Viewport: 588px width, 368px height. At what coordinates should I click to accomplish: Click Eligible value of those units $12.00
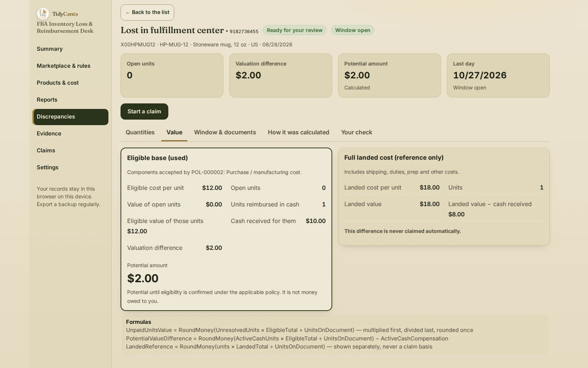[175, 226]
